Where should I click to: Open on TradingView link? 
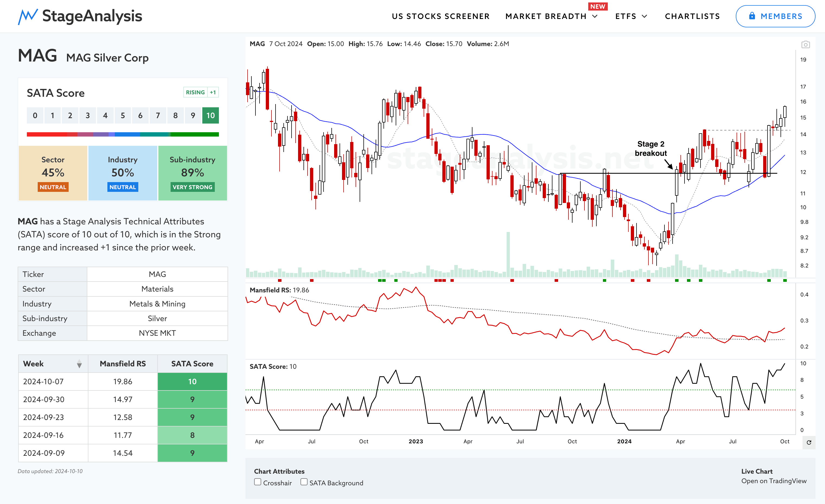click(x=774, y=481)
